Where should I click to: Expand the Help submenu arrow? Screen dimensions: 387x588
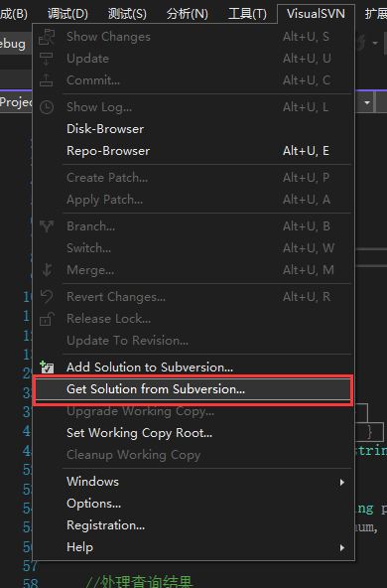point(341,547)
